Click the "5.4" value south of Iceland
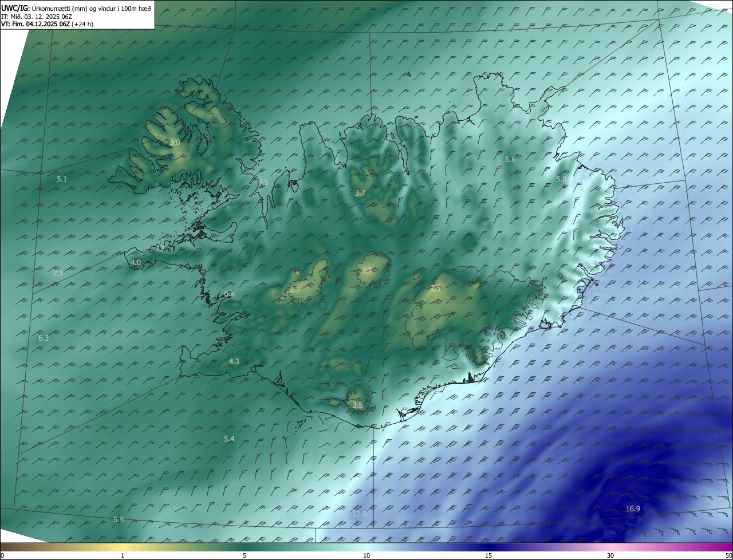 tap(229, 439)
